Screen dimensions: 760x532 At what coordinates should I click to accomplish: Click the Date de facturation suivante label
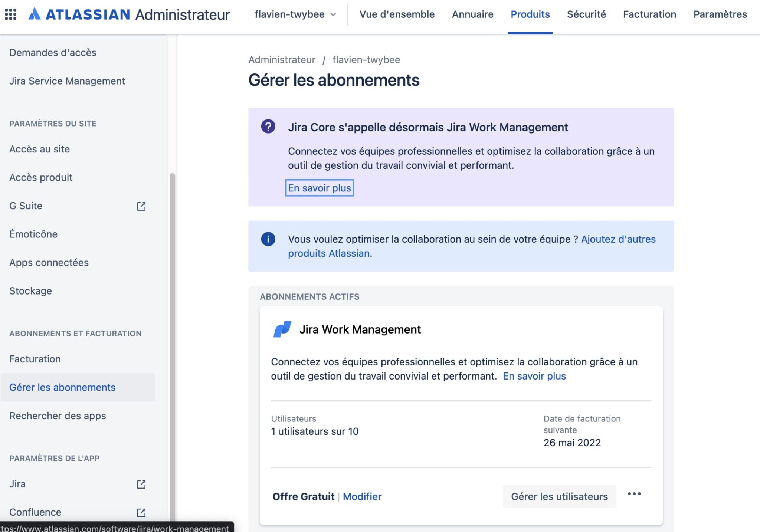[582, 424]
